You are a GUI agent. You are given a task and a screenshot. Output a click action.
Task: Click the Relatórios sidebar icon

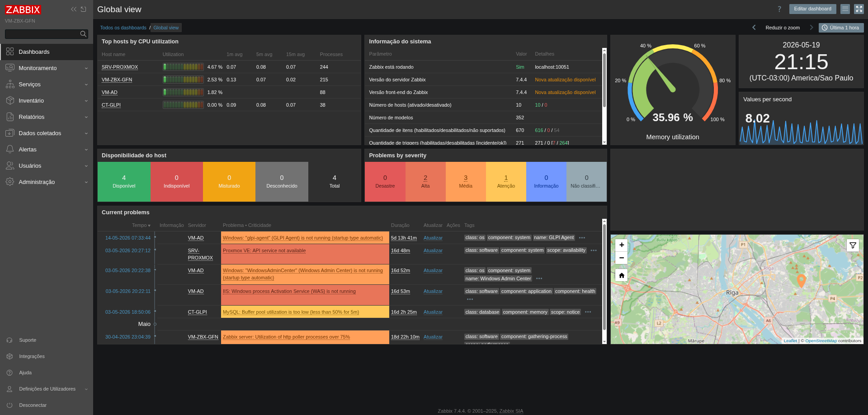tap(10, 117)
